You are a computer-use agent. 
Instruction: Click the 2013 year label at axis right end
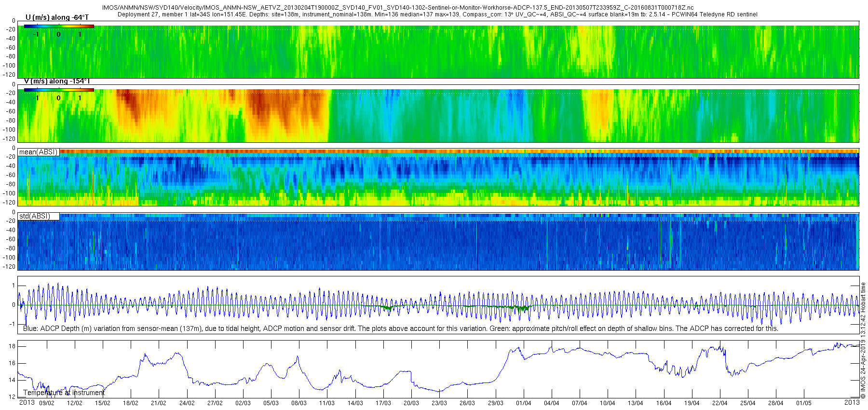point(852,402)
